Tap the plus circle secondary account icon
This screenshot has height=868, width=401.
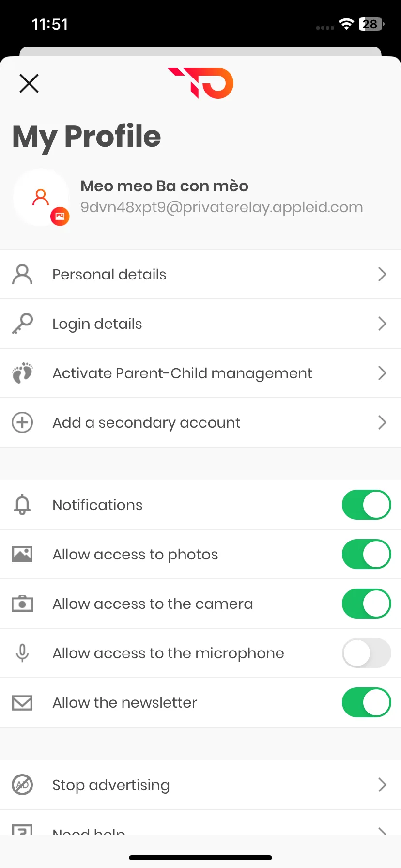coord(22,422)
